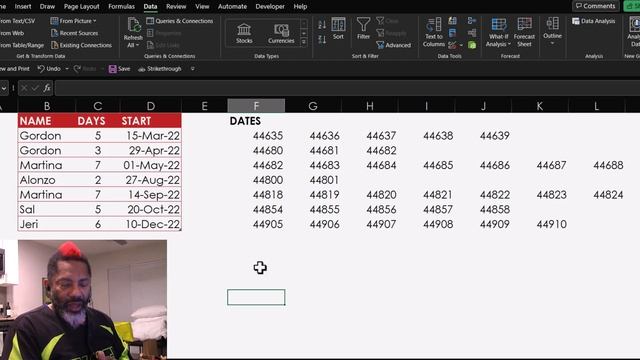
Task: Go to the Review tab
Action: click(x=176, y=7)
